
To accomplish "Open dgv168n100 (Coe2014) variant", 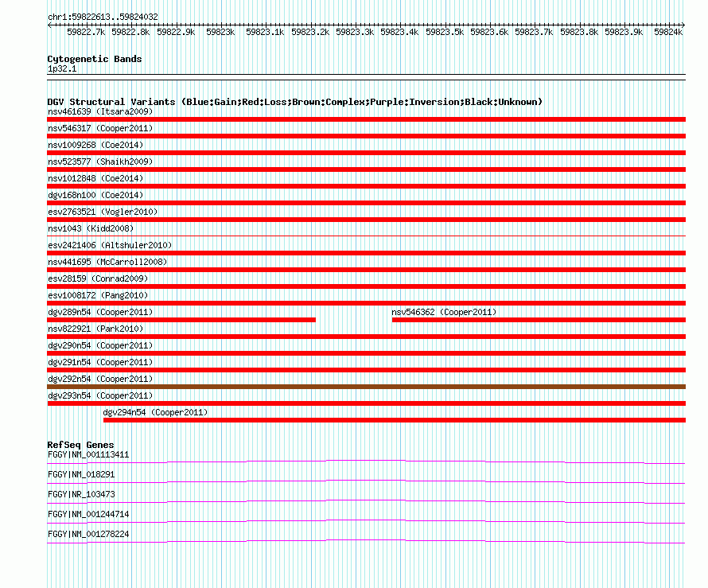I will [95, 195].
